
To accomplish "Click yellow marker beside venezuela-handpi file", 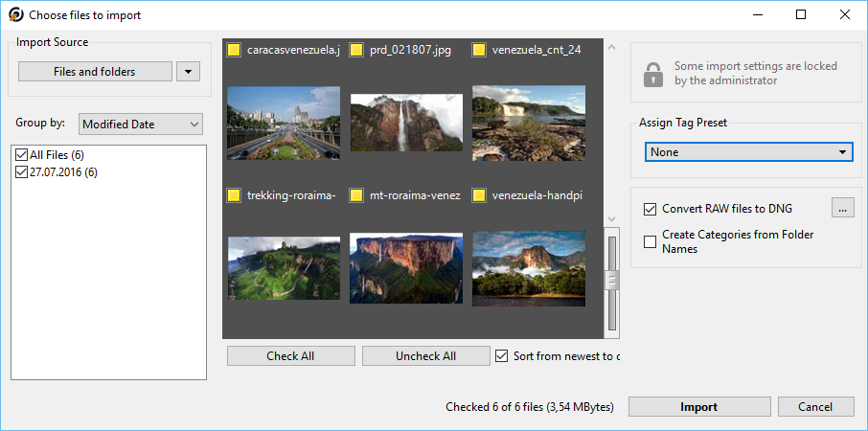I will pyautogui.click(x=479, y=195).
